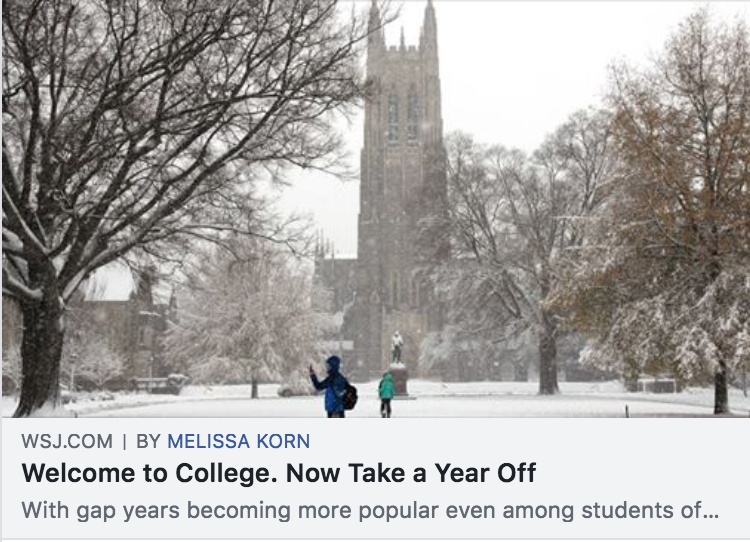Click the WSJ.COM source label
The image size is (750, 542).
coord(67,441)
